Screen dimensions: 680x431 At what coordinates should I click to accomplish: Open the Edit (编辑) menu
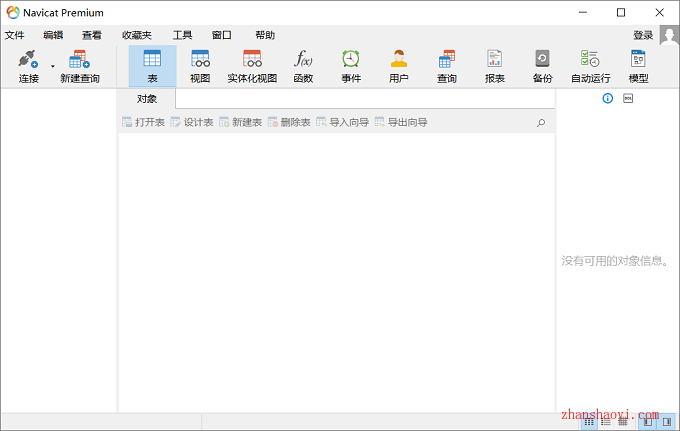53,35
